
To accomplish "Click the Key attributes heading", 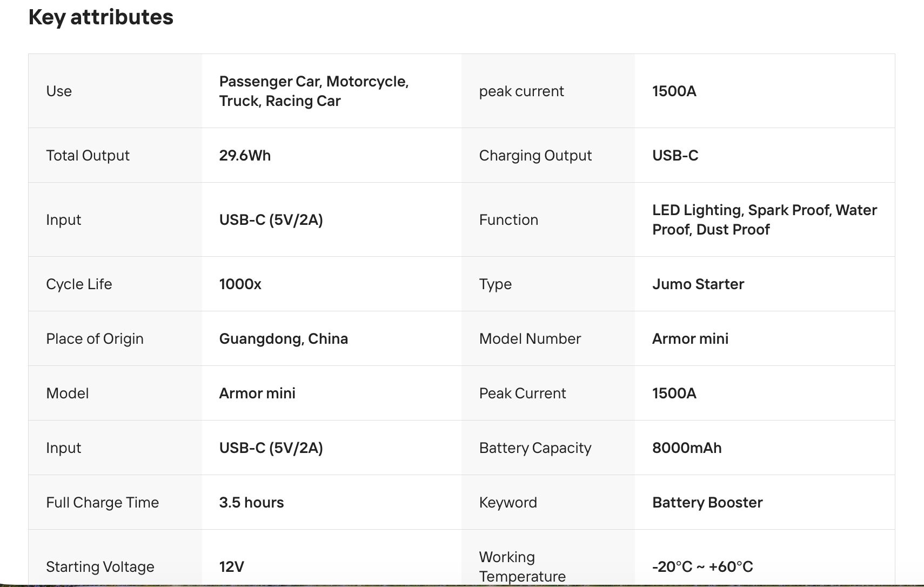I will (101, 17).
